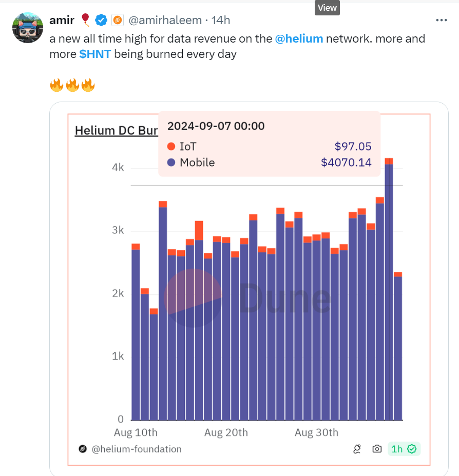Click the red balloon emoji by name
459x476 pixels.
click(x=85, y=20)
